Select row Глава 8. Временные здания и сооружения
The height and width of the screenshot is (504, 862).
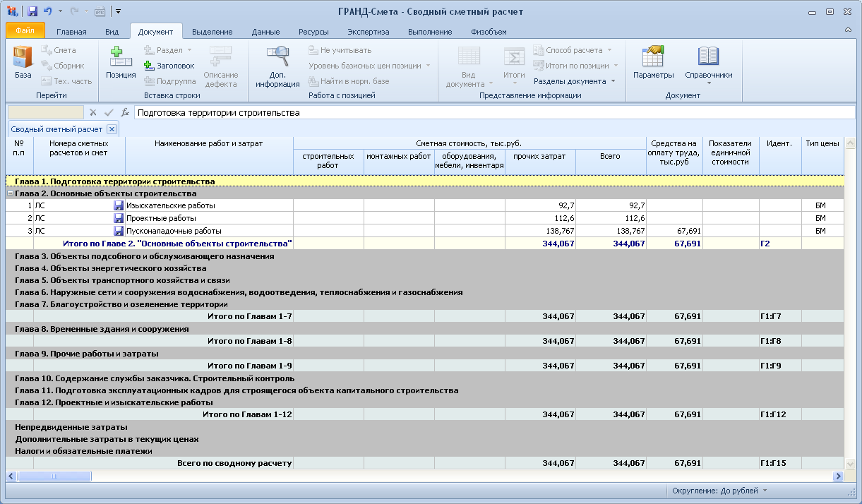(x=426, y=329)
